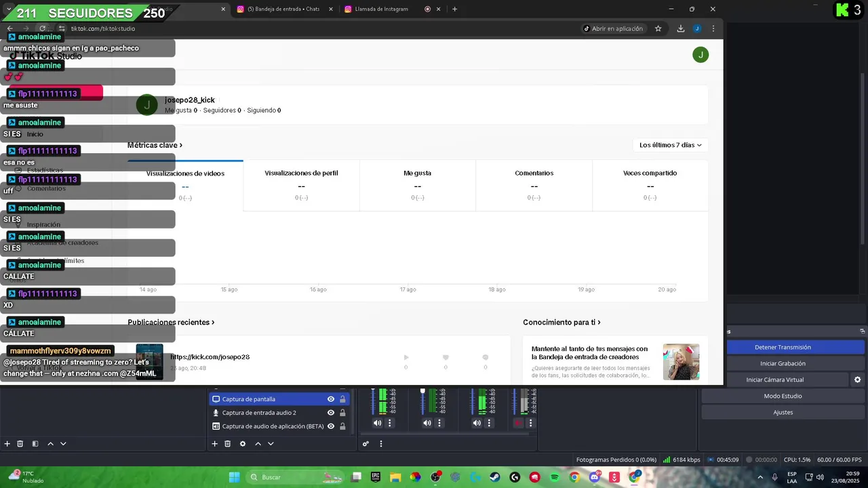Open Spotify from taskbar
The width and height of the screenshot is (868, 488).
click(555, 477)
